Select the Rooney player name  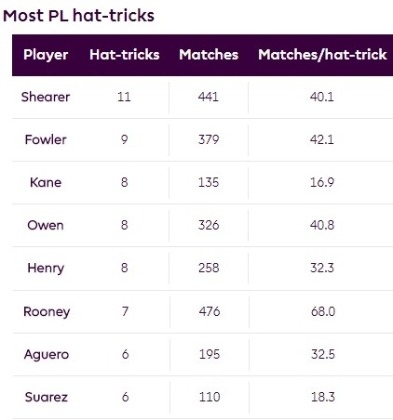(47, 312)
